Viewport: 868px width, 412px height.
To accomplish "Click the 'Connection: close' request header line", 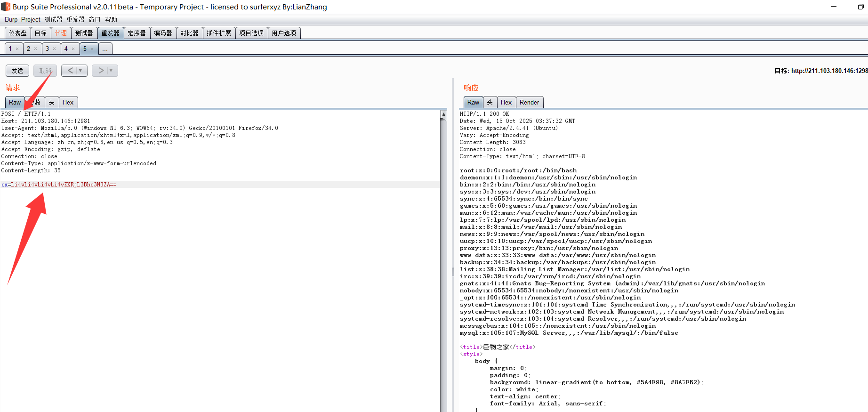I will coord(29,156).
